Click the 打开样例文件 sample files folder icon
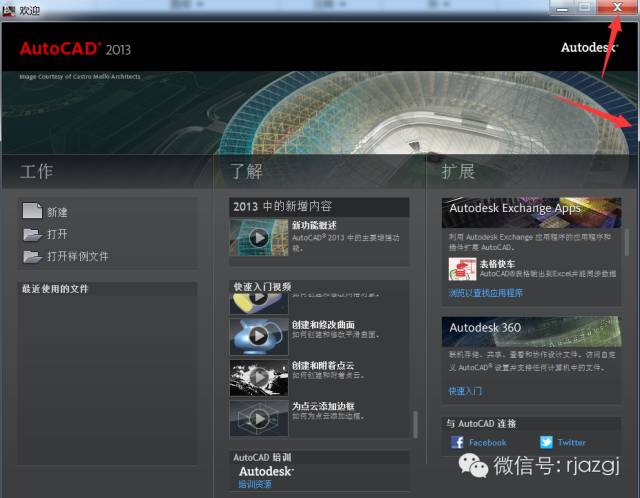Image resolution: width=640 pixels, height=498 pixels. coord(31,257)
